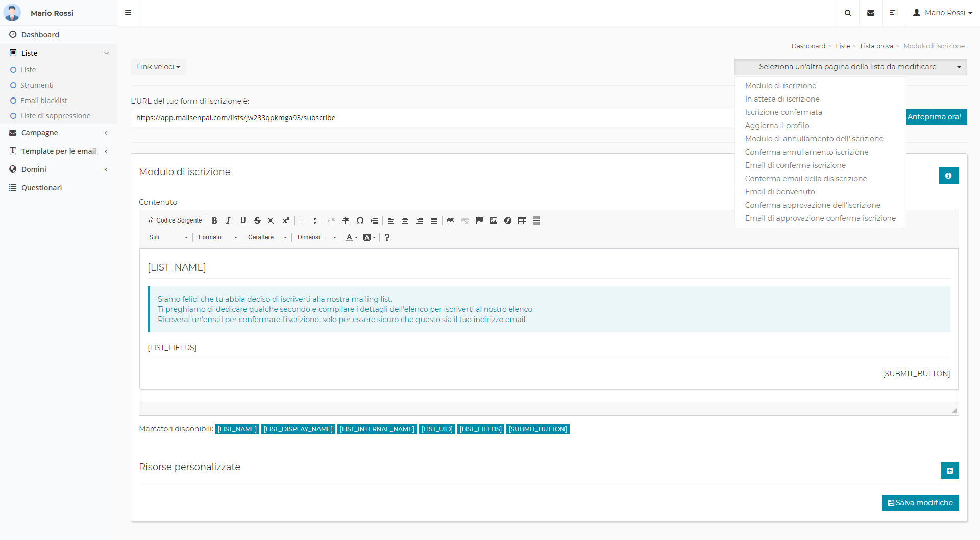Insert a table in the editor

[522, 220]
